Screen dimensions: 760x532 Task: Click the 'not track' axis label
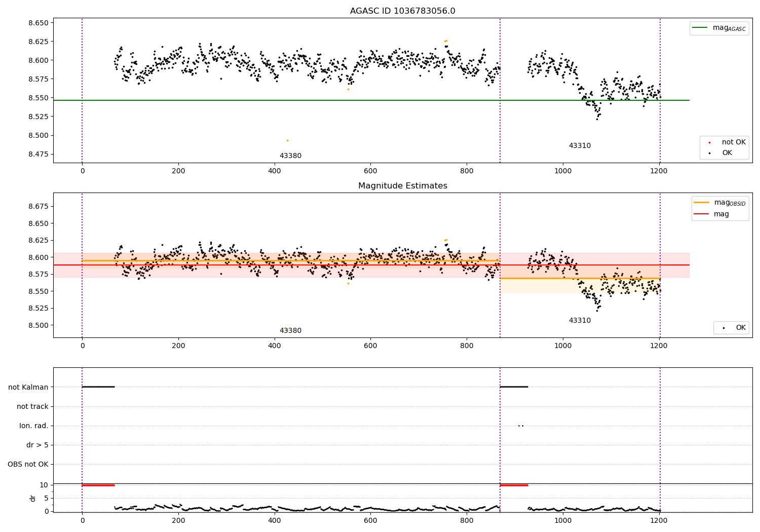pyautogui.click(x=32, y=406)
